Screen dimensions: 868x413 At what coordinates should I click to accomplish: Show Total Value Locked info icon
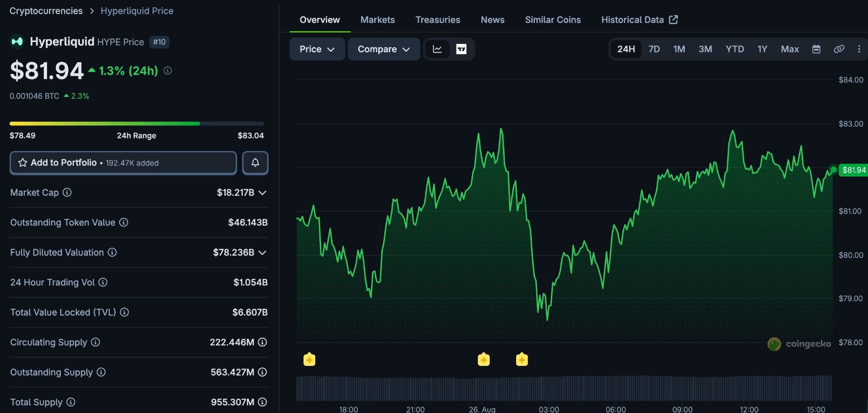124,312
